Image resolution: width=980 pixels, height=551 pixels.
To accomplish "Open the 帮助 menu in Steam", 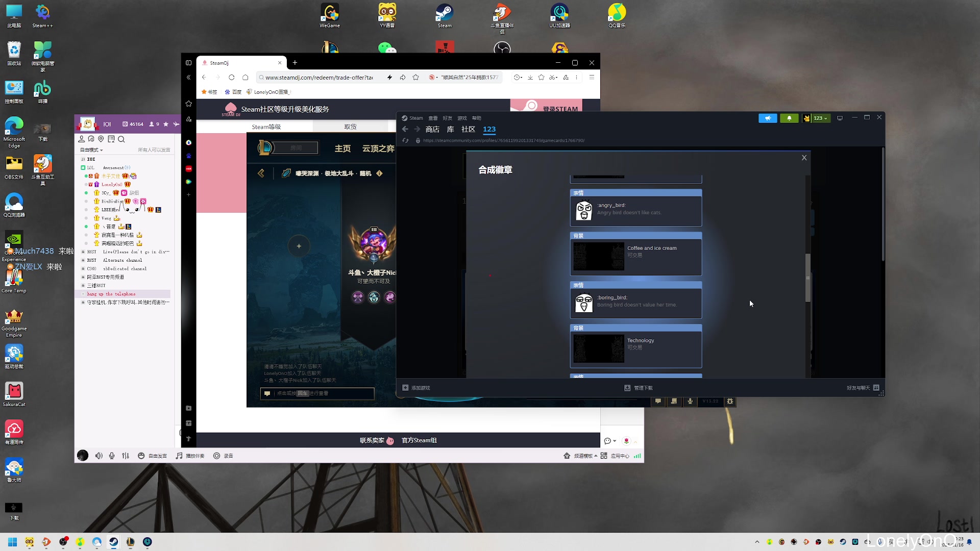I will click(x=477, y=118).
